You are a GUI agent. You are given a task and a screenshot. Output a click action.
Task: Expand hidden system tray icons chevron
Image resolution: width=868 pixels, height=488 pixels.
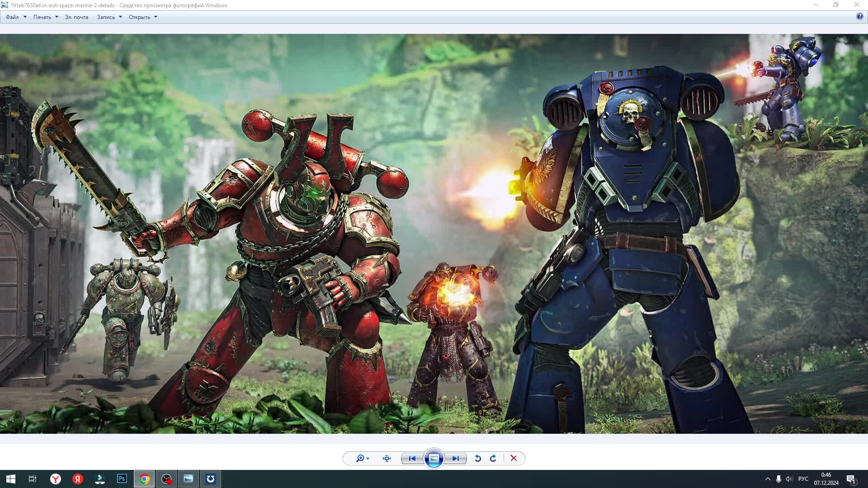pos(768,479)
